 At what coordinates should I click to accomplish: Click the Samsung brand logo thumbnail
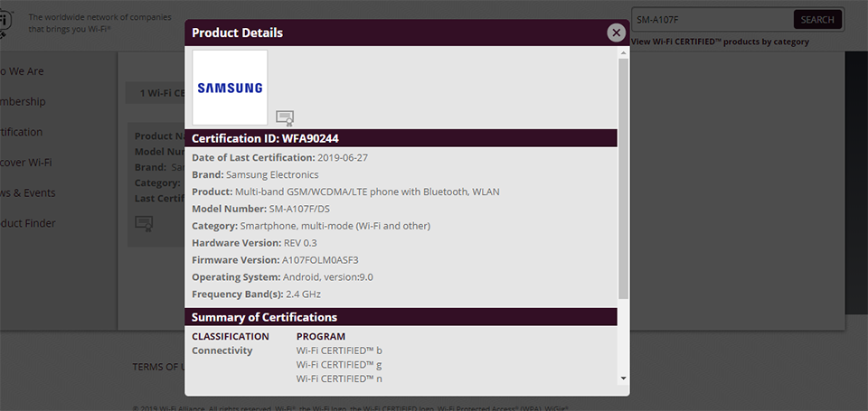pos(230,88)
